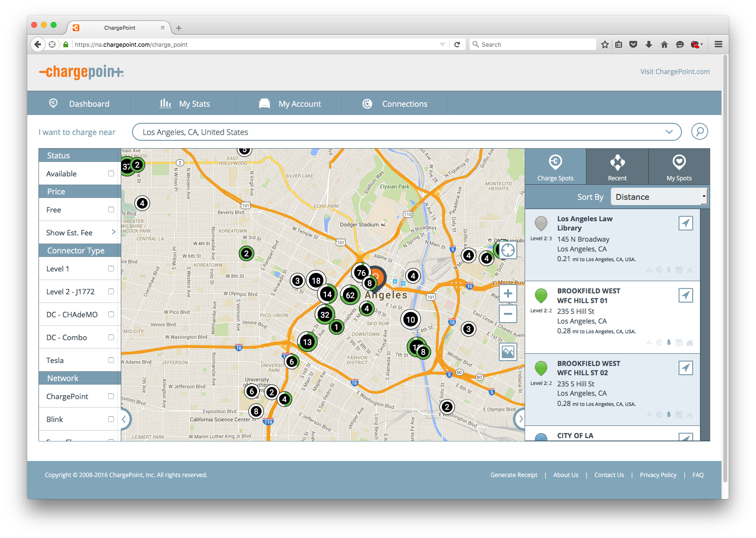Image resolution: width=756 pixels, height=538 pixels.
Task: Open the Sort By Distance dropdown
Action: (659, 197)
